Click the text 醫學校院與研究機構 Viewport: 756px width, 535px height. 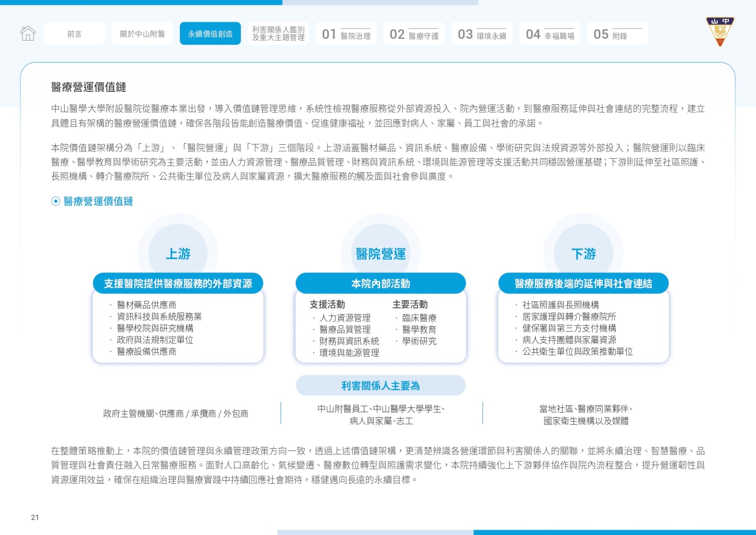point(155,328)
